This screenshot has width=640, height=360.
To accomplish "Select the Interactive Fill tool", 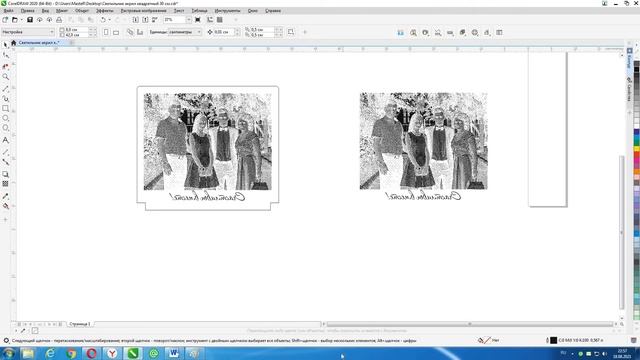I will [x=5, y=206].
